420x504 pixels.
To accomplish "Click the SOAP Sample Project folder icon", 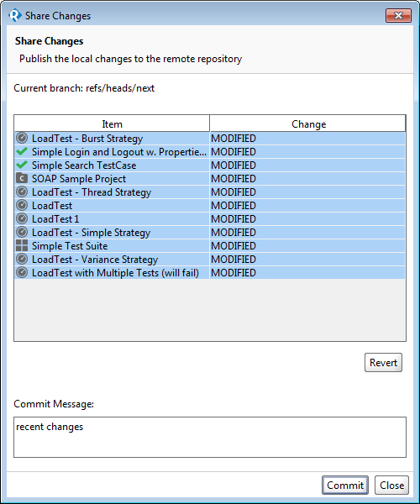I will point(22,178).
